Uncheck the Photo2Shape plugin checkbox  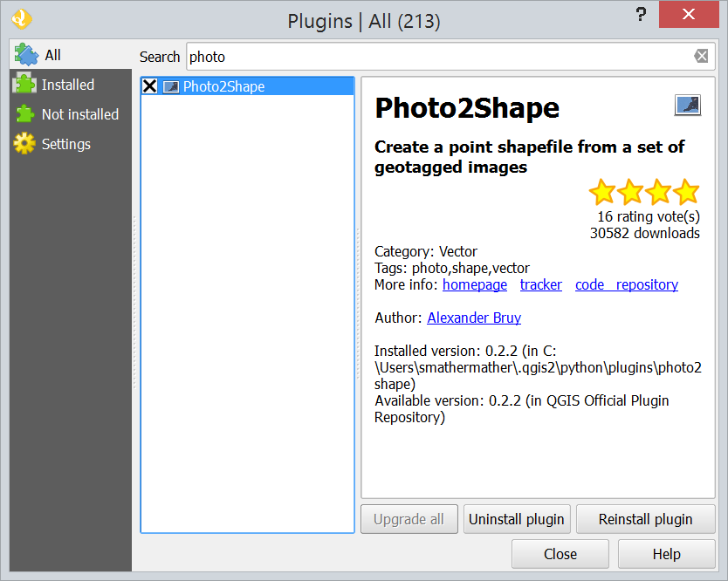[150, 86]
